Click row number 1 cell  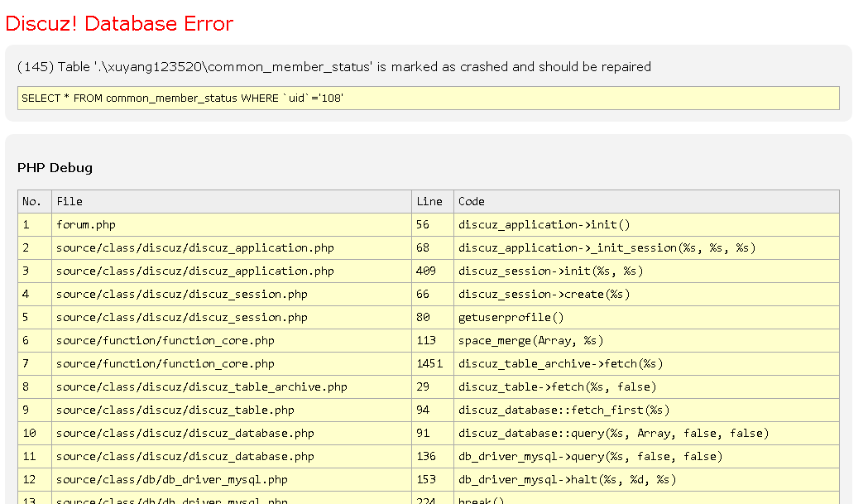pos(35,225)
